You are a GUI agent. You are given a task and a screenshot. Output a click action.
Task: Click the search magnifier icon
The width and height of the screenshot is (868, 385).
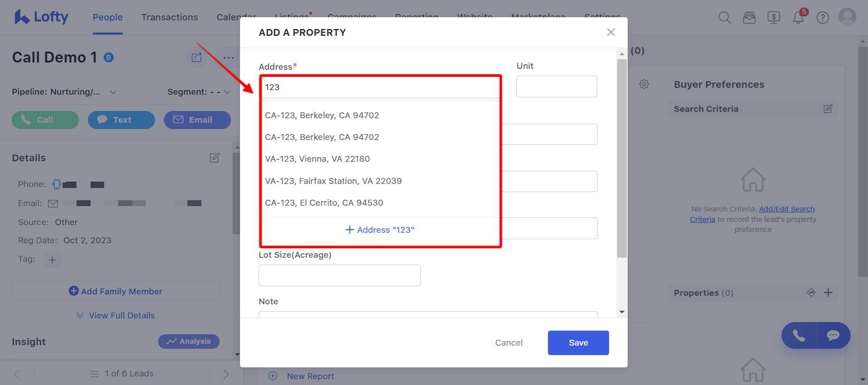pyautogui.click(x=724, y=17)
